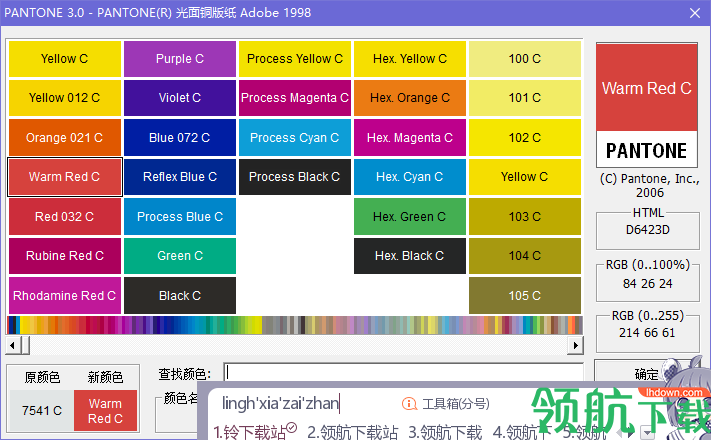Select Hex. Magenta C swatch
This screenshot has width=711, height=440.
[x=410, y=137]
